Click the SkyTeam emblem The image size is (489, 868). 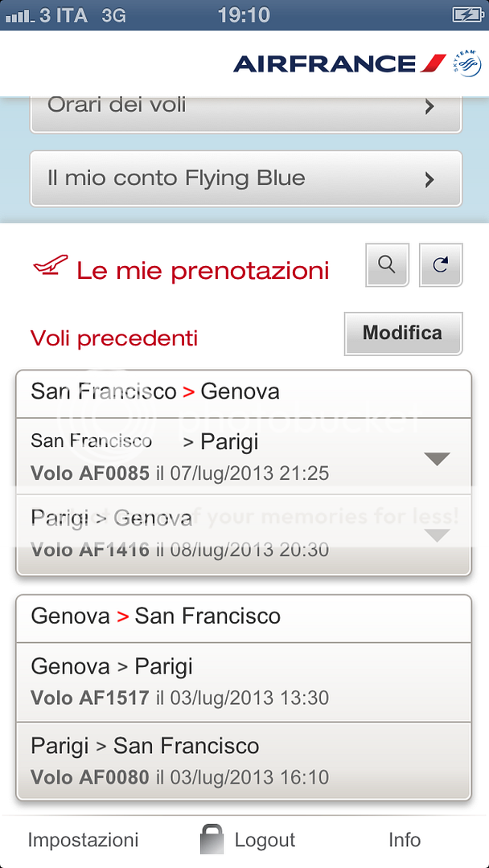click(466, 62)
